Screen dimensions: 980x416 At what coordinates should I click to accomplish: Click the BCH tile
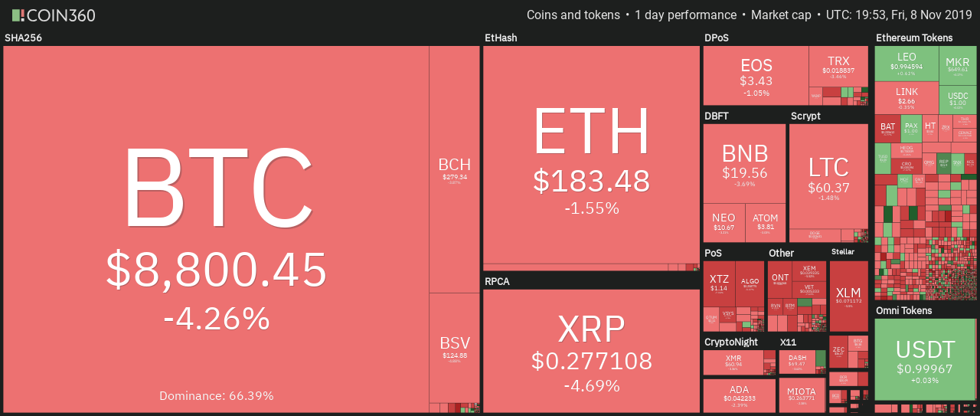click(x=454, y=169)
